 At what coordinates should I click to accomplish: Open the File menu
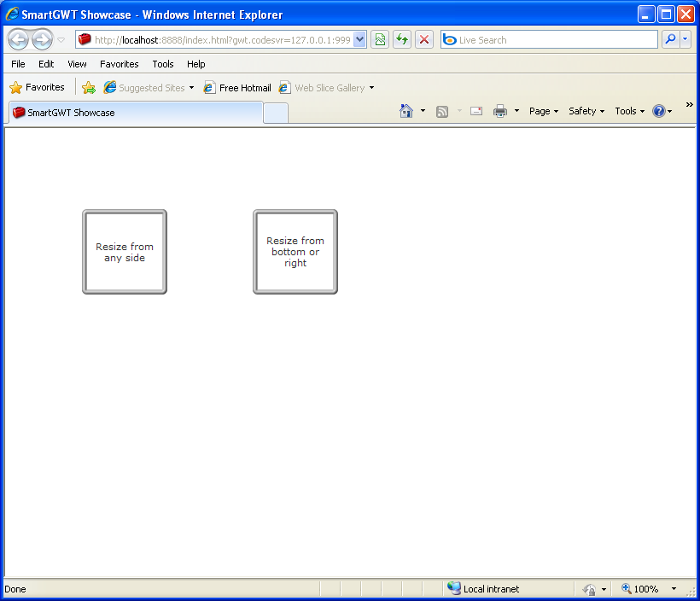coord(18,64)
